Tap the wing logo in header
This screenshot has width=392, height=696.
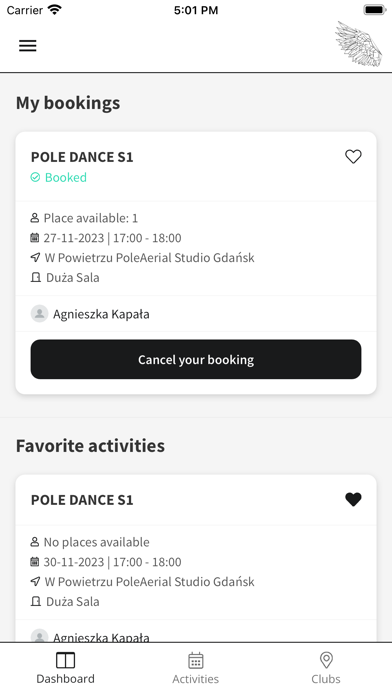[x=358, y=44]
